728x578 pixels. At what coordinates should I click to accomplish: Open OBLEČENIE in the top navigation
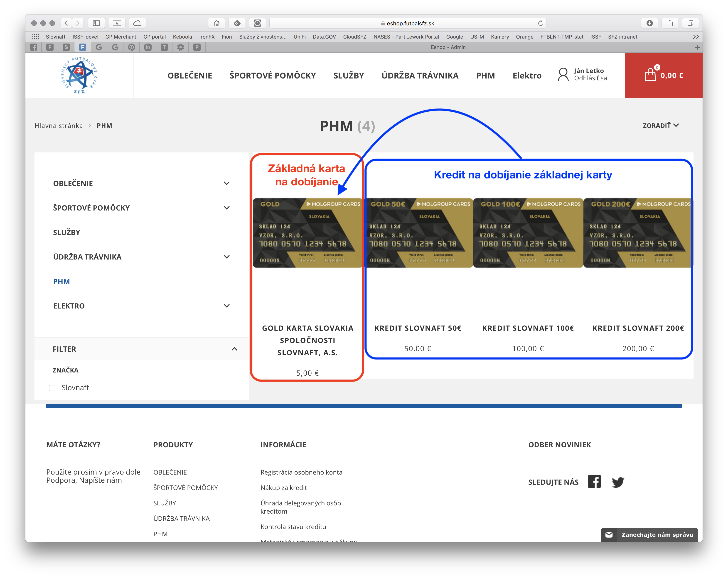click(190, 75)
